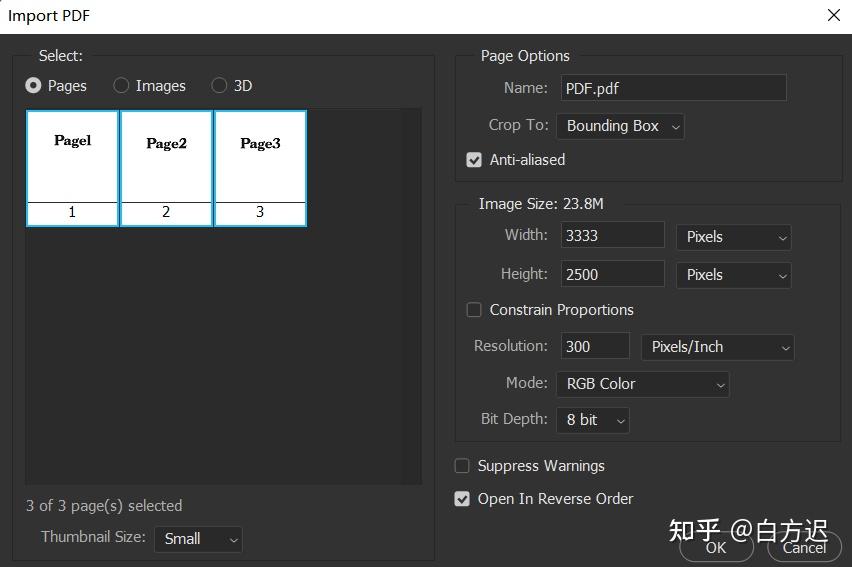Image resolution: width=852 pixels, height=567 pixels.
Task: Open the Height units Pixels dropdown
Action: (x=734, y=275)
